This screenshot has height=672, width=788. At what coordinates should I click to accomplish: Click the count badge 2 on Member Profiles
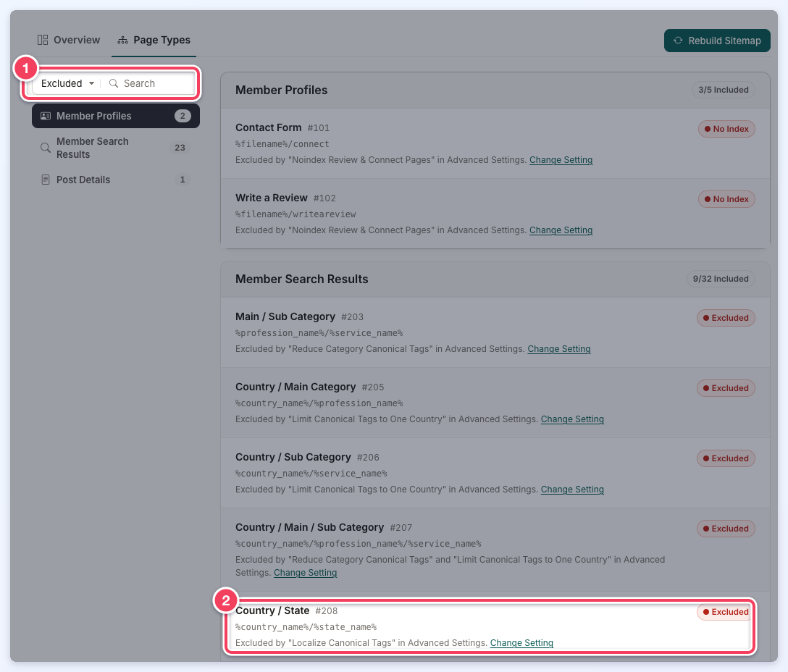183,116
